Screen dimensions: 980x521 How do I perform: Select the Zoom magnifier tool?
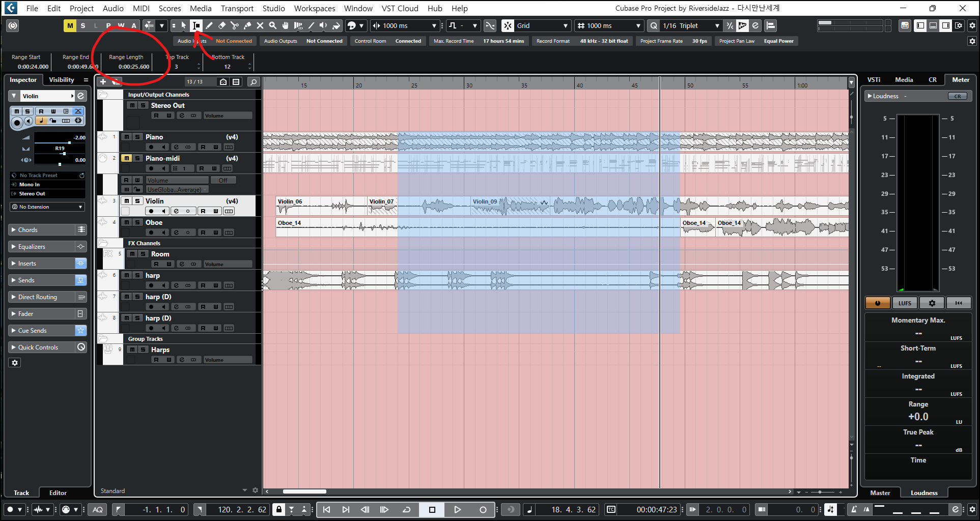273,26
